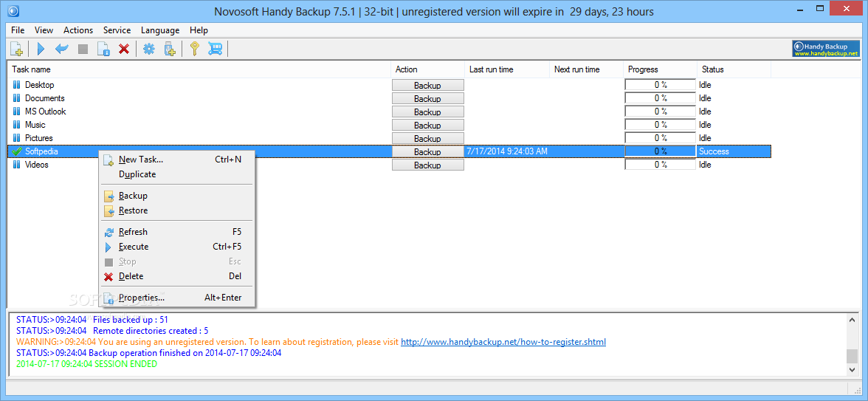Click the icon beside the Desktop task
868x401 pixels.
point(16,85)
